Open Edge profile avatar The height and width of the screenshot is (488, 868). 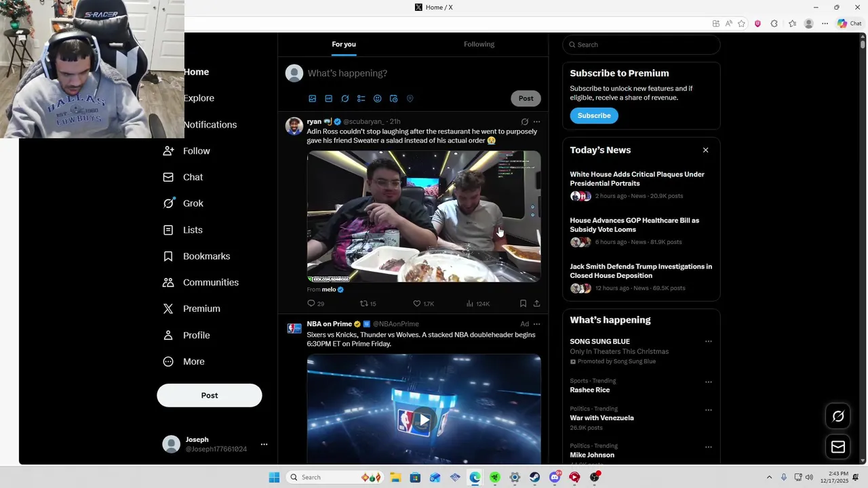click(x=808, y=24)
